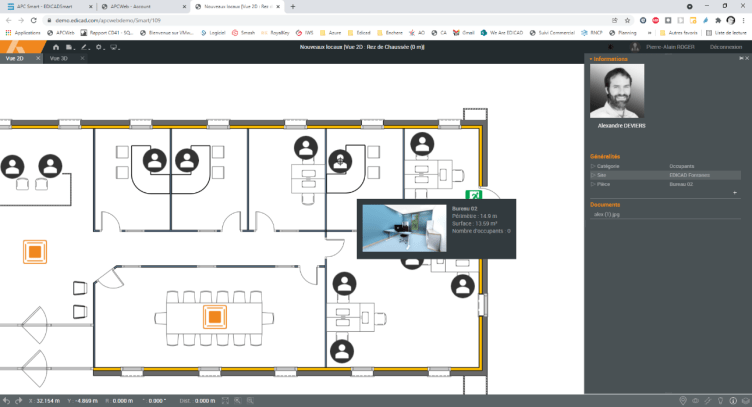Select the orange equipment marker on meeting table
Screen dimensions: 752x407
(x=215, y=317)
